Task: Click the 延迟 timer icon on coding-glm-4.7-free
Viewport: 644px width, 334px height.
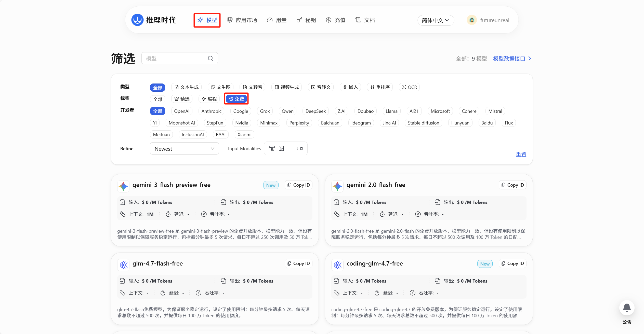Action: pos(377,293)
